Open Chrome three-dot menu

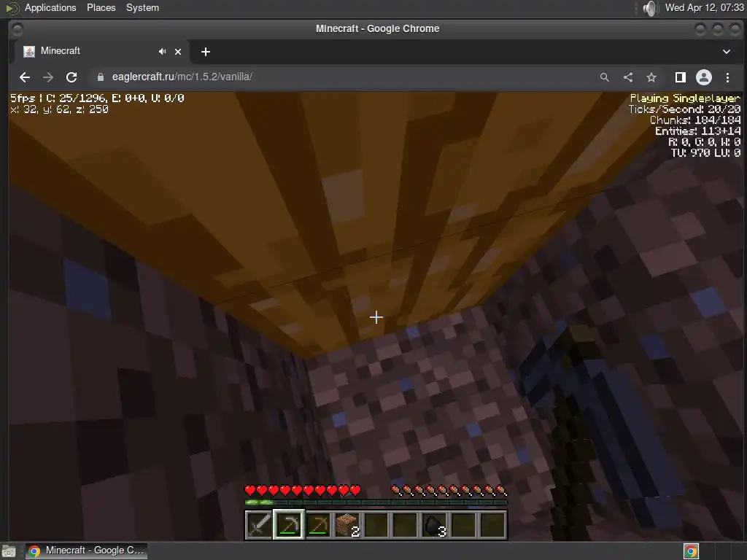(x=727, y=77)
